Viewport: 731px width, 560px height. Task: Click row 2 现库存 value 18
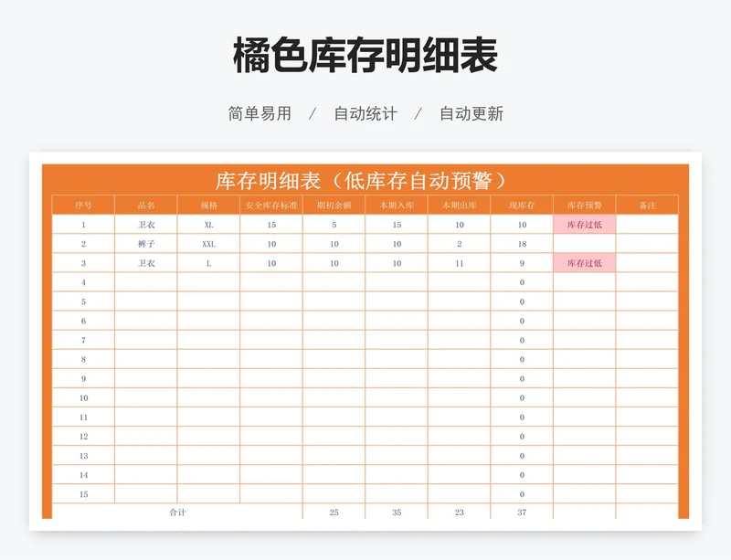point(522,244)
